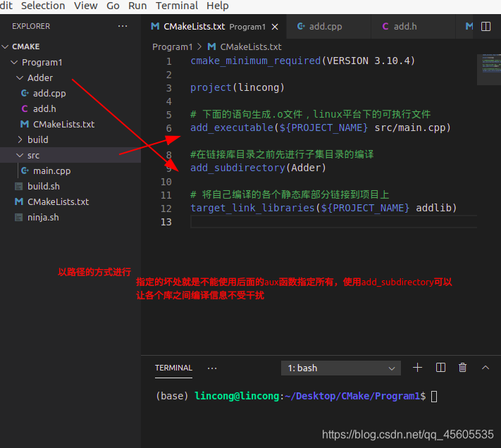Close the CMakeLists.txt Program1 tab
This screenshot has height=448, width=501.
tap(275, 27)
